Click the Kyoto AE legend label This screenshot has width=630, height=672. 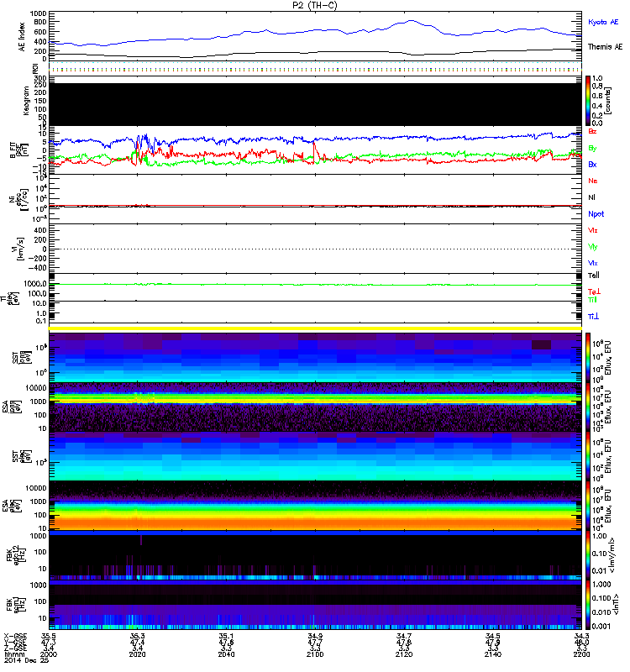tap(605, 21)
